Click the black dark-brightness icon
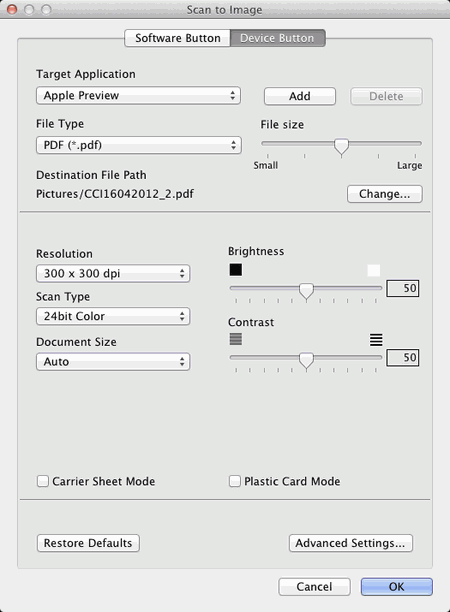The height and width of the screenshot is (612, 450). (x=236, y=270)
